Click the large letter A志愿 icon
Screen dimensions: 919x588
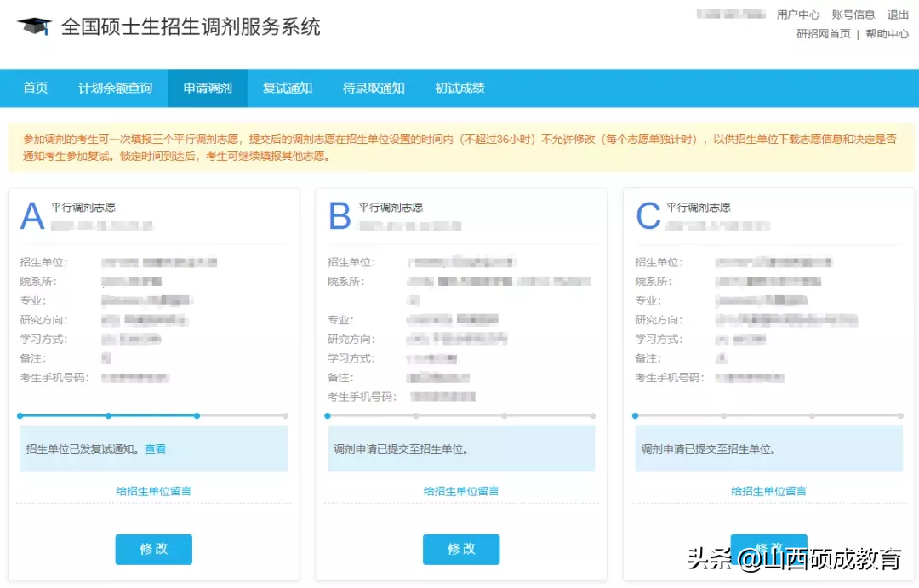pos(32,217)
